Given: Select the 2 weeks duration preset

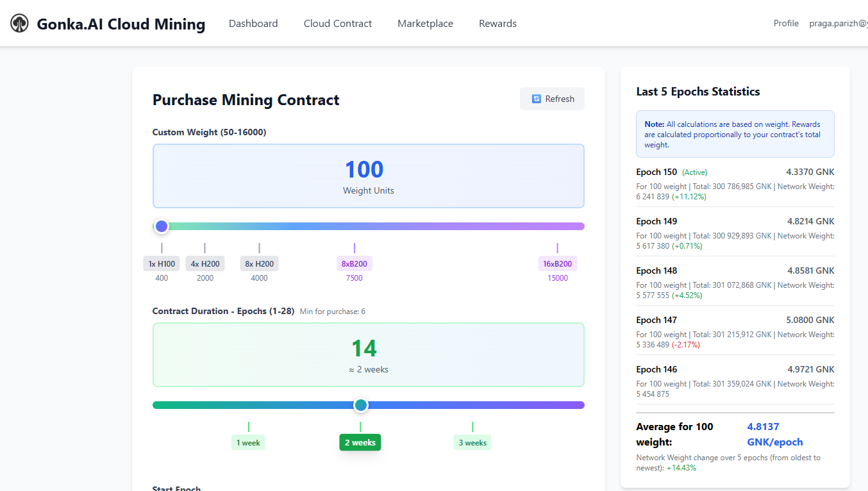Looking at the screenshot, I should [360, 442].
